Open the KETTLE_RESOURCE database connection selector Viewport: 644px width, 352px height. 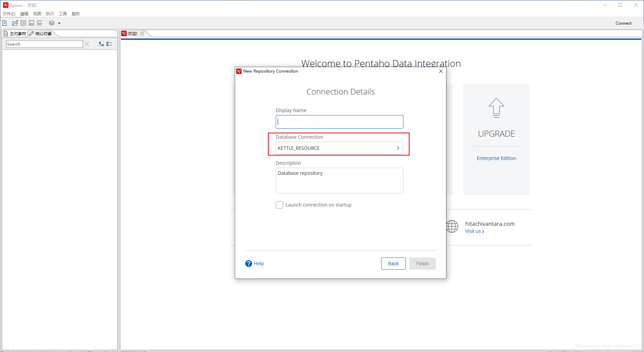(x=339, y=148)
